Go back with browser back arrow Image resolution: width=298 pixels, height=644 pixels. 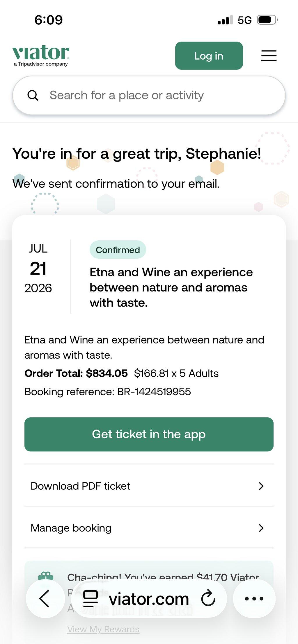pyautogui.click(x=45, y=599)
